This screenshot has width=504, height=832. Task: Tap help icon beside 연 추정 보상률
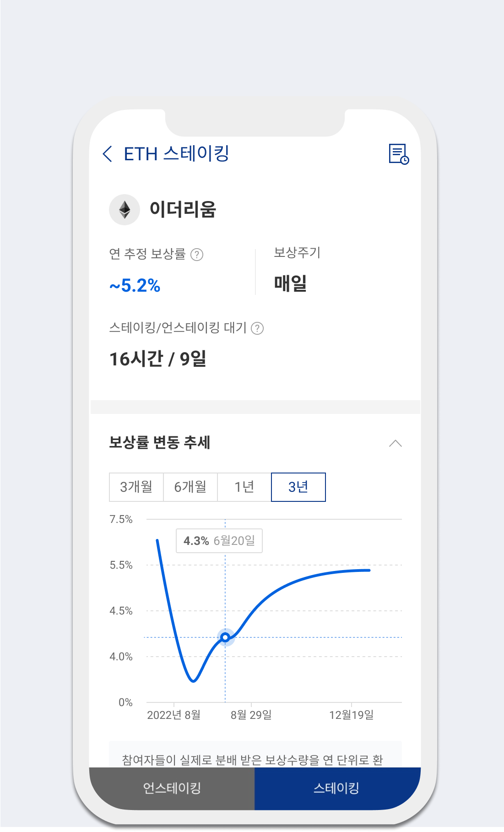click(197, 255)
